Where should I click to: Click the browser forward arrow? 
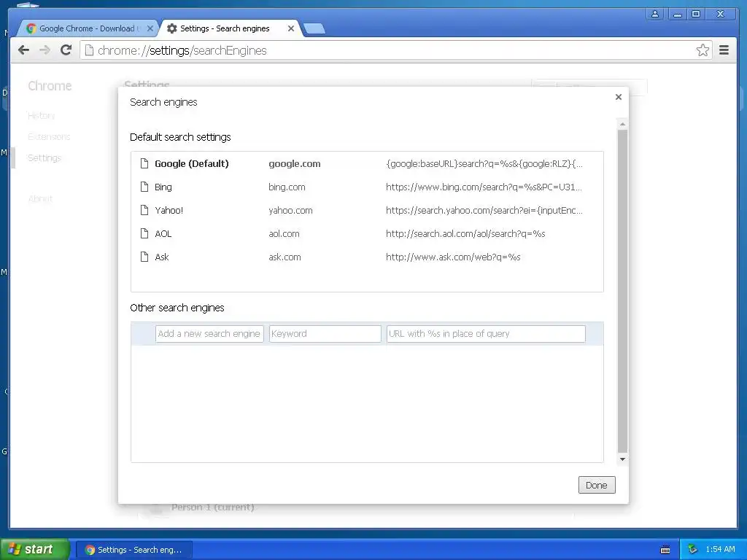coord(44,50)
